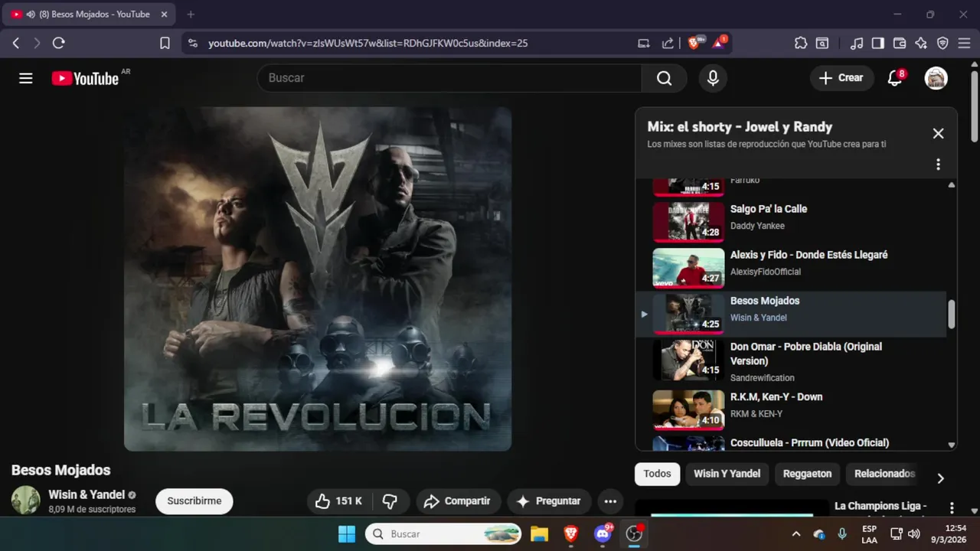This screenshot has height=551, width=980.
Task: Open the Brave Wallet icon
Action: (900, 44)
